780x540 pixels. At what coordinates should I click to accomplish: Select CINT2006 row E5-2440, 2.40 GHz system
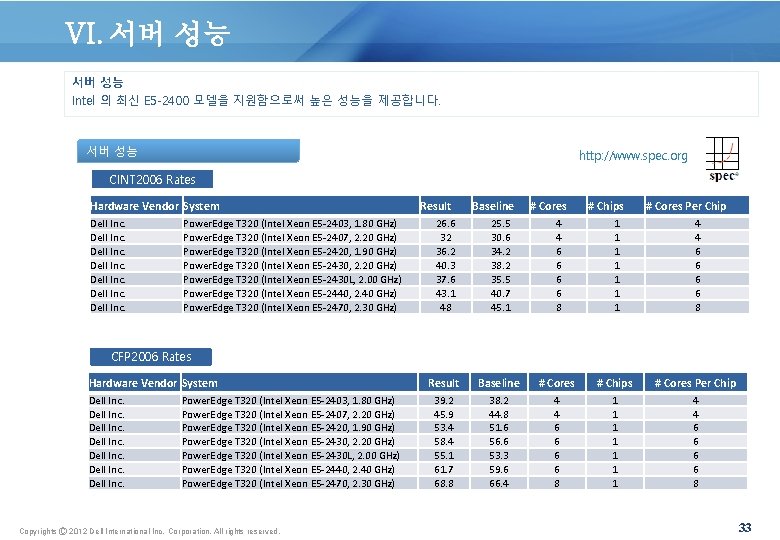[290, 293]
